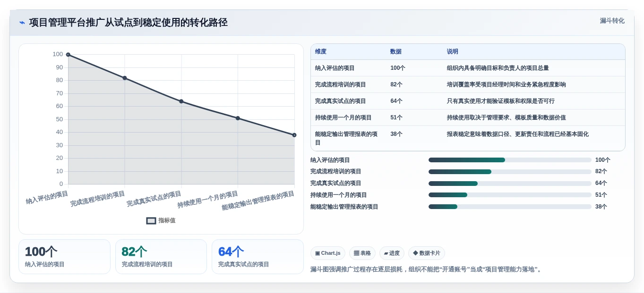Click the footnote text starting 漏斗图强调推广过程
This screenshot has width=644, height=293.
coord(427,269)
